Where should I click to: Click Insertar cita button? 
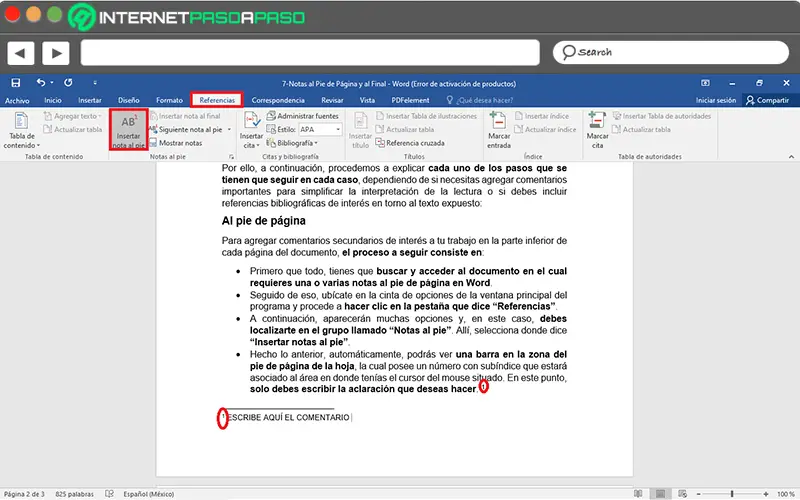[x=251, y=131]
